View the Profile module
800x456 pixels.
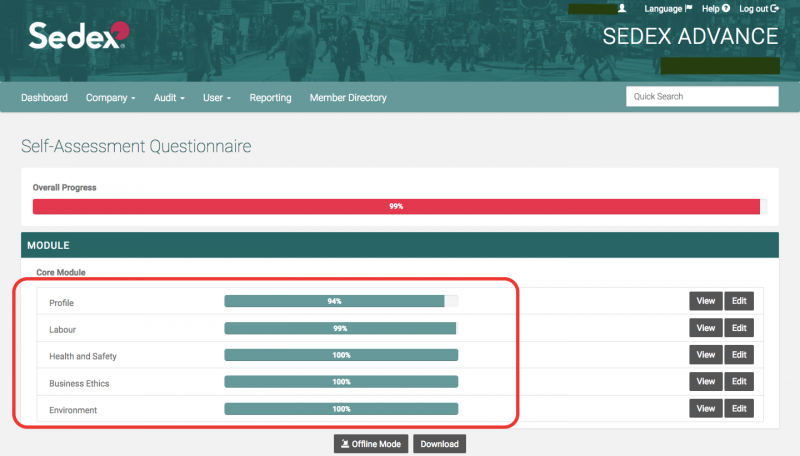[x=705, y=301]
